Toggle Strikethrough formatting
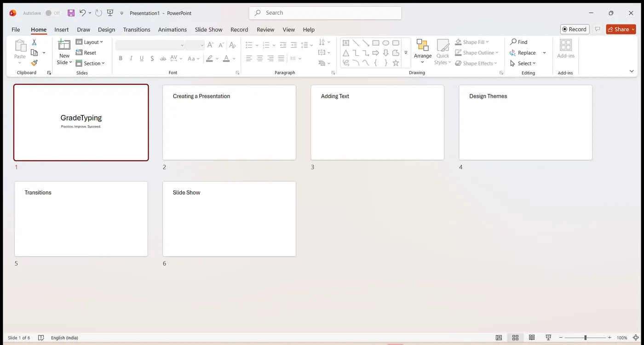Image resolution: width=644 pixels, height=345 pixels. click(x=163, y=58)
